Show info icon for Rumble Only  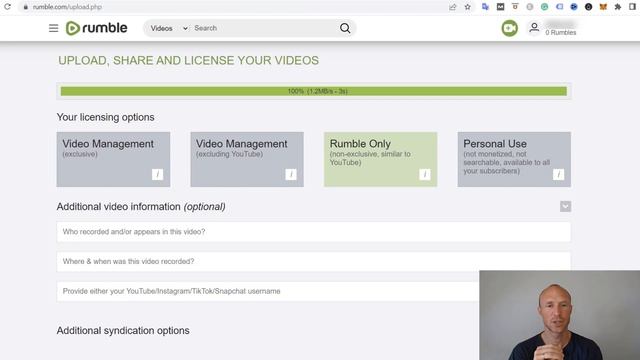click(x=425, y=174)
